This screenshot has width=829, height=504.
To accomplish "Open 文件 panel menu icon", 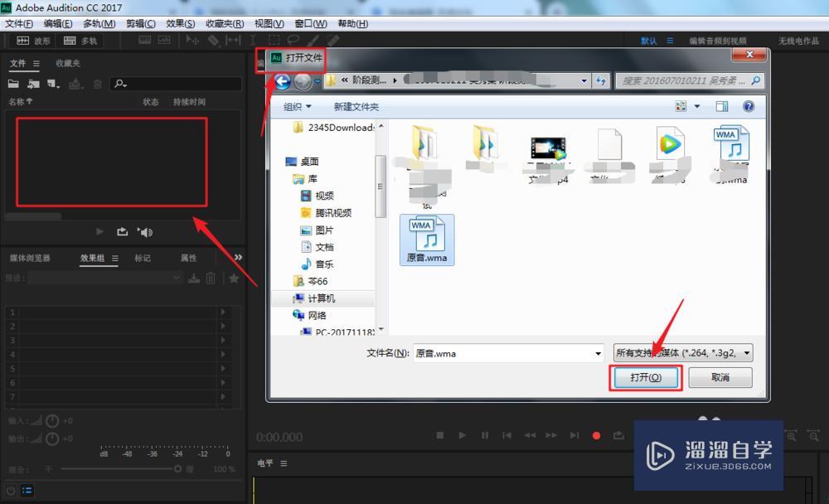I will [36, 64].
